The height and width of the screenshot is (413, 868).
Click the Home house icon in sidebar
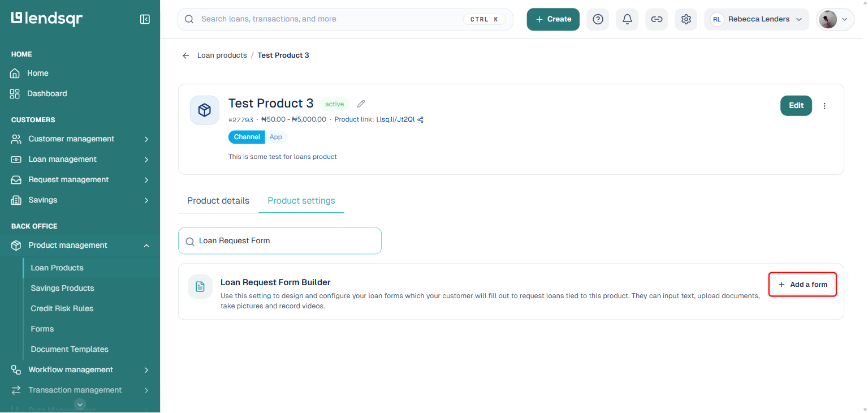click(15, 73)
